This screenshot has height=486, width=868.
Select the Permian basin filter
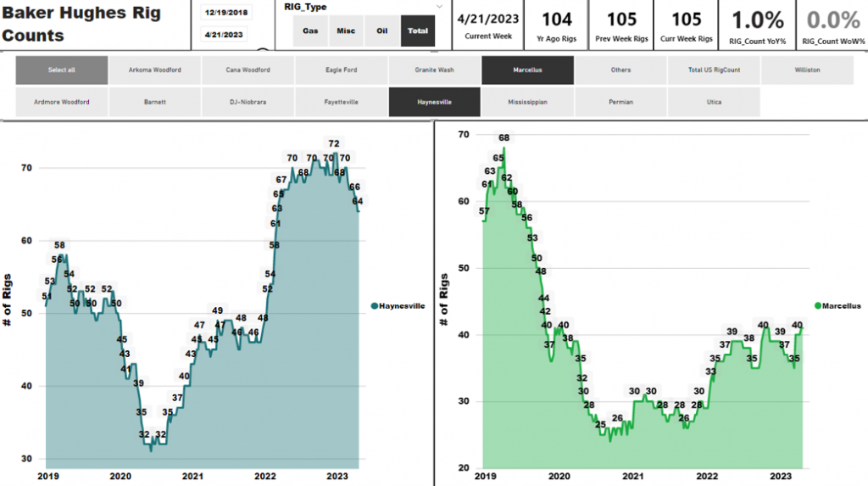[620, 103]
